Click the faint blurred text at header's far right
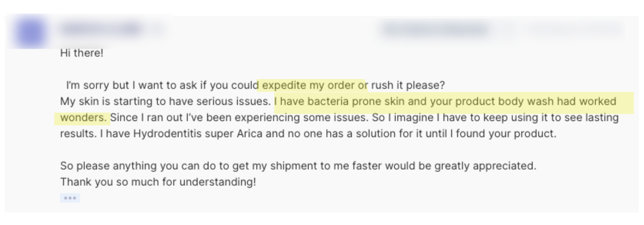The image size is (644, 225). click(x=576, y=30)
